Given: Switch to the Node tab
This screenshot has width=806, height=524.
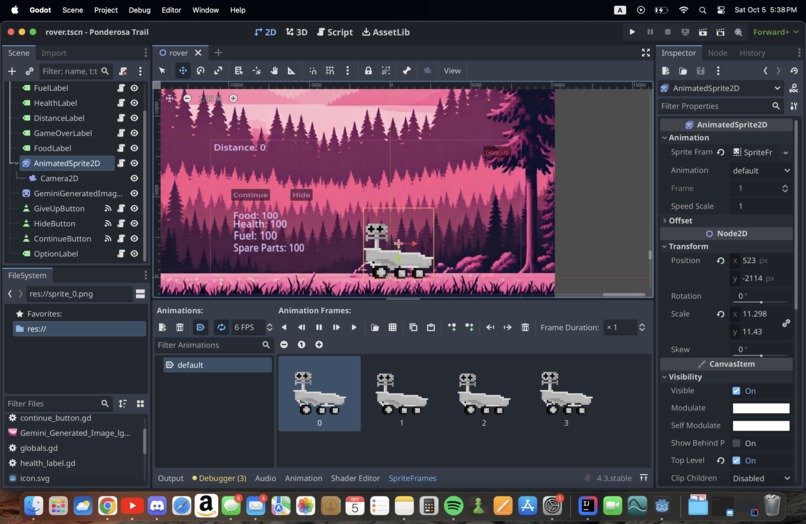Looking at the screenshot, I should (x=717, y=53).
